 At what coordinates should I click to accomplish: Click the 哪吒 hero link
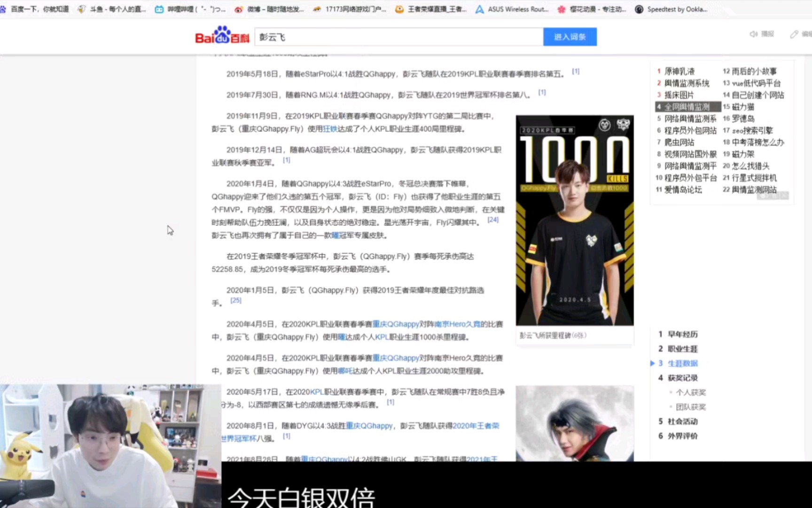[345, 371]
